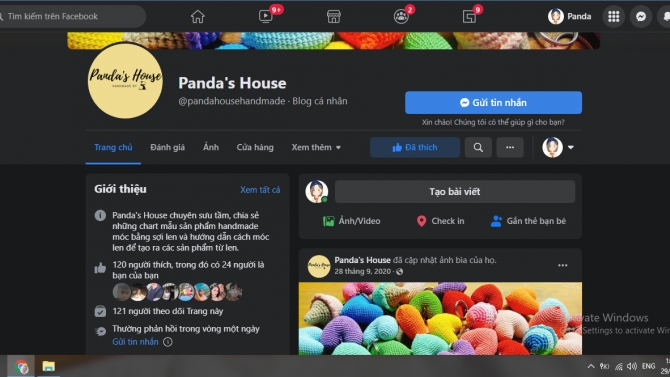Open File Explorer from the taskbar
This screenshot has height=377, width=670.
48,366
